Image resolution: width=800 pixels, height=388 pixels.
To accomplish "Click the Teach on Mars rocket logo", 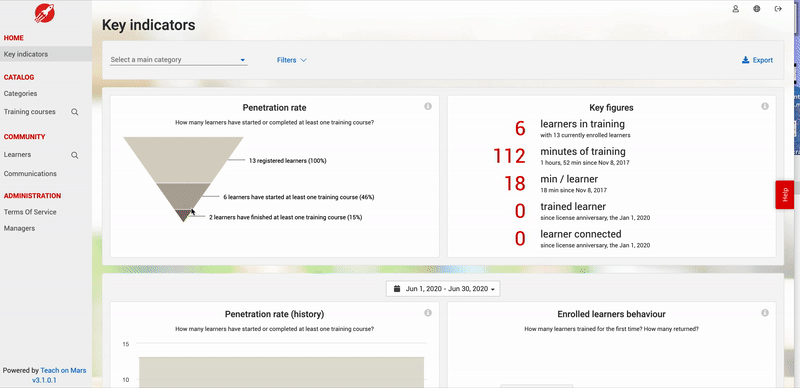I will pos(44,13).
